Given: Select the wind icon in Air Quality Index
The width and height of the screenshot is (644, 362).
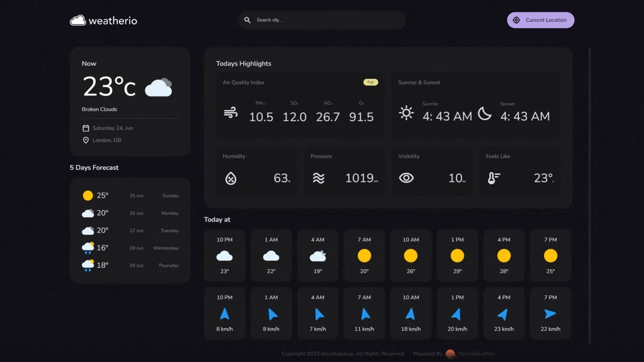Looking at the screenshot, I should pyautogui.click(x=231, y=113).
